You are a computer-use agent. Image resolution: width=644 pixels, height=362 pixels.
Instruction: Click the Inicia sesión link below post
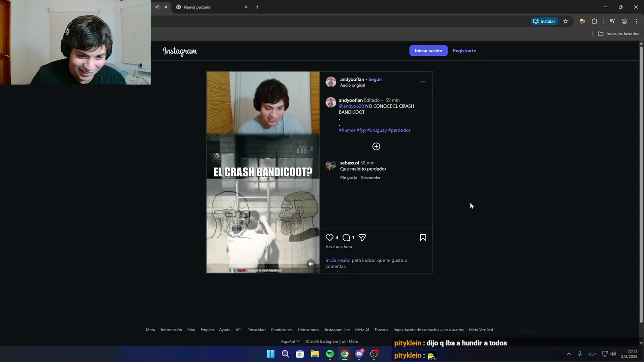[x=338, y=260]
